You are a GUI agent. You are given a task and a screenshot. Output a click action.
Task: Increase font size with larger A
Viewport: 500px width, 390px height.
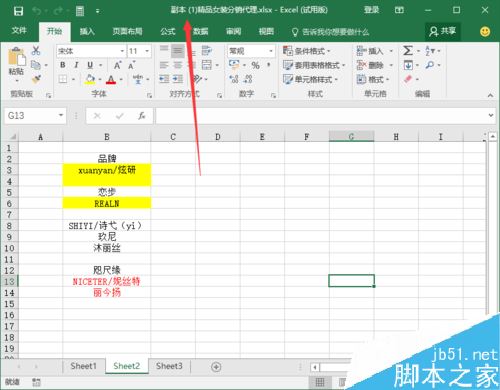[117, 65]
